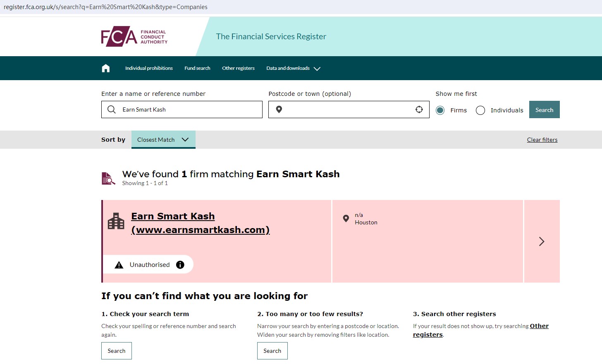The width and height of the screenshot is (602, 364).
Task: Click 'If you can't find what you are looking for' heading
Action: 204,296
